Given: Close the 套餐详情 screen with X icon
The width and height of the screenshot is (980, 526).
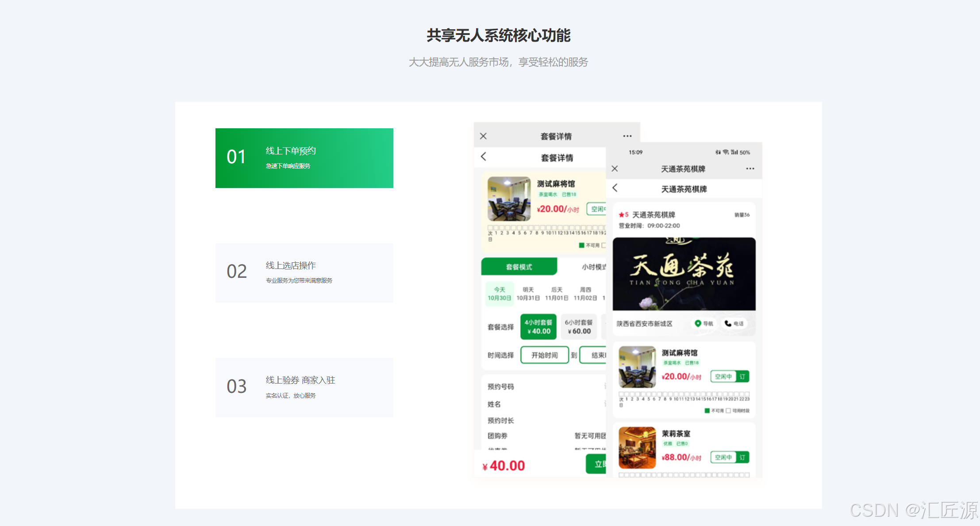Looking at the screenshot, I should point(483,136).
